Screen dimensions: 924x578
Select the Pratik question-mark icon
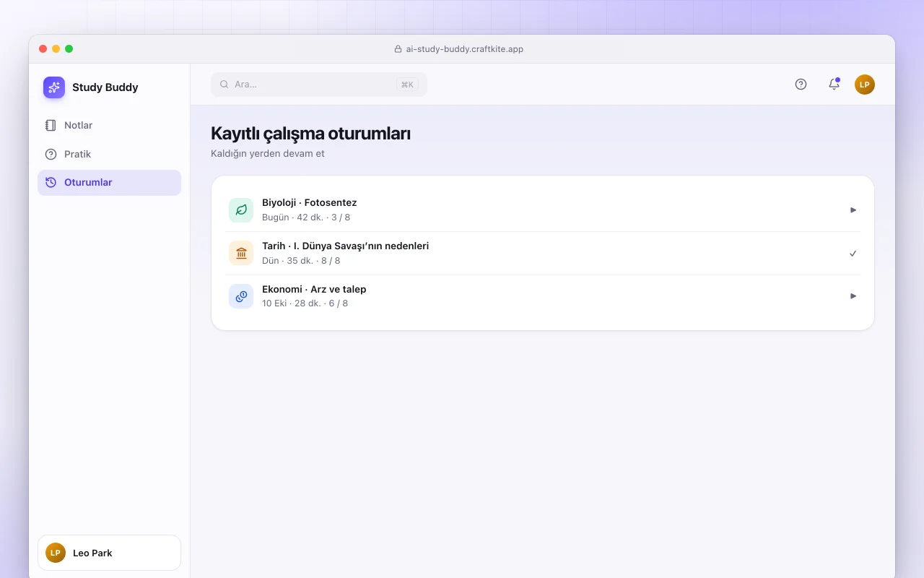[x=51, y=154]
